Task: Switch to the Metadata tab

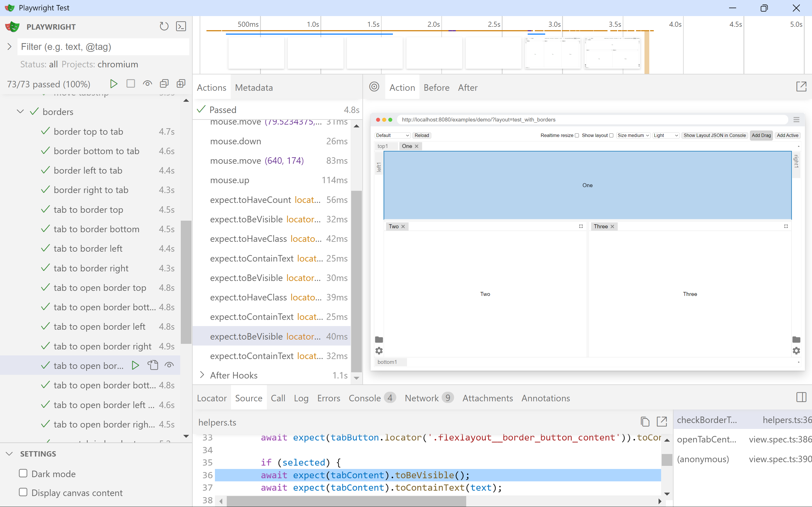Action: 254,88
